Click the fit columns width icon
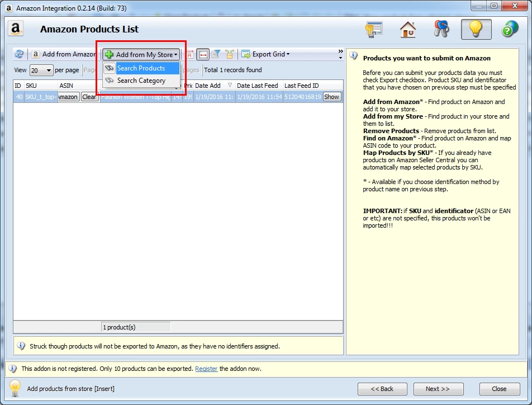Viewport: 532px width, 405px height. point(203,54)
